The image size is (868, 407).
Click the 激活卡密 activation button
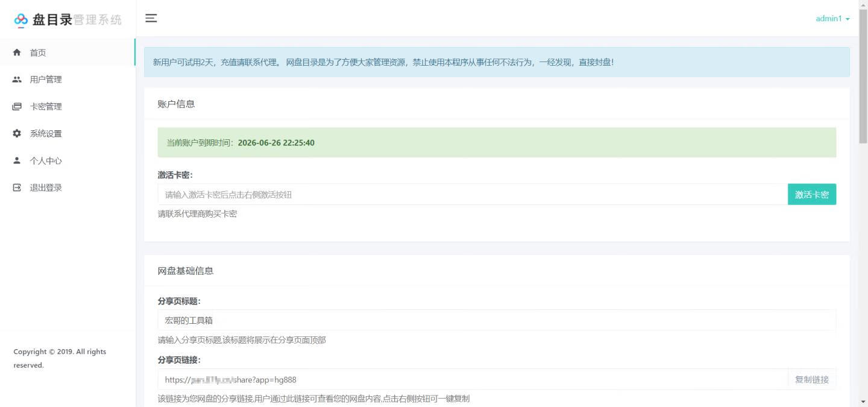811,194
